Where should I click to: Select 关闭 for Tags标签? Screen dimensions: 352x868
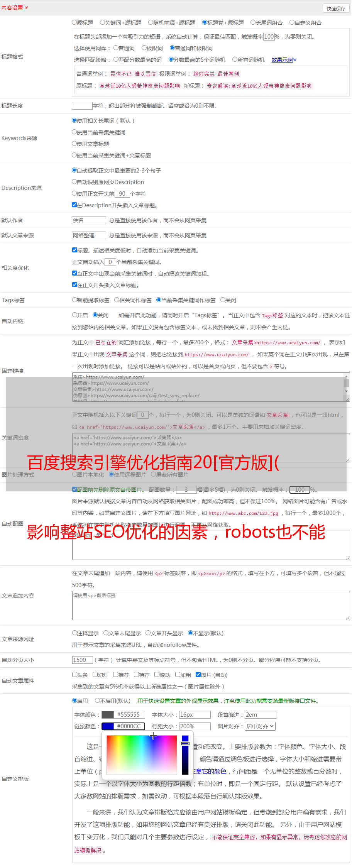(223, 300)
